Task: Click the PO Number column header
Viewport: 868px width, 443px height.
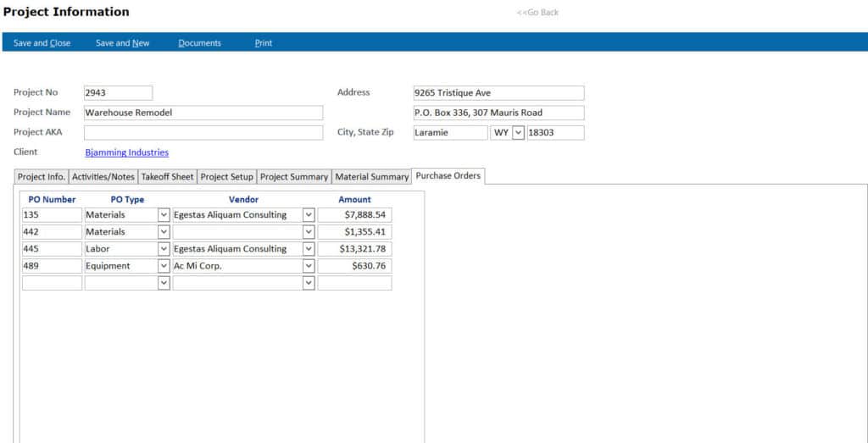Action: coord(52,200)
